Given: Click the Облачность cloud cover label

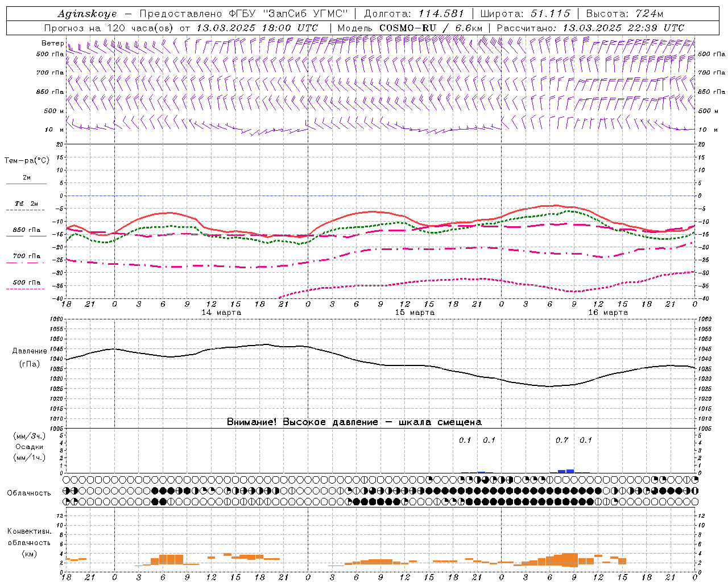Looking at the screenshot, I should (29, 493).
